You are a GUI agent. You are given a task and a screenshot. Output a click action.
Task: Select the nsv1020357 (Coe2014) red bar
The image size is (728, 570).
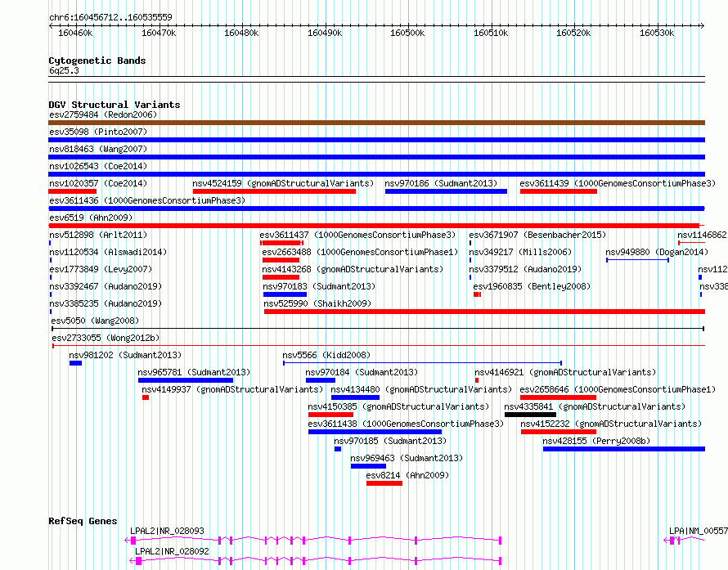[x=73, y=191]
